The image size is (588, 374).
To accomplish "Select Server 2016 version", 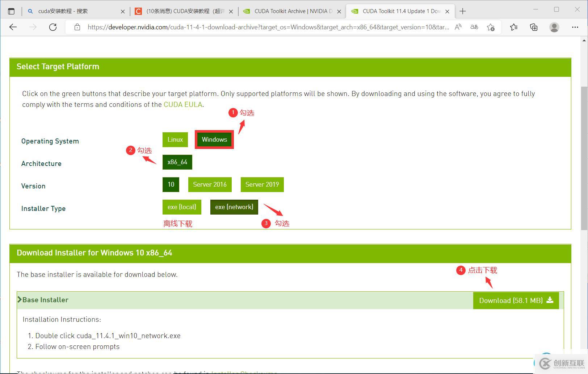I will pyautogui.click(x=210, y=185).
